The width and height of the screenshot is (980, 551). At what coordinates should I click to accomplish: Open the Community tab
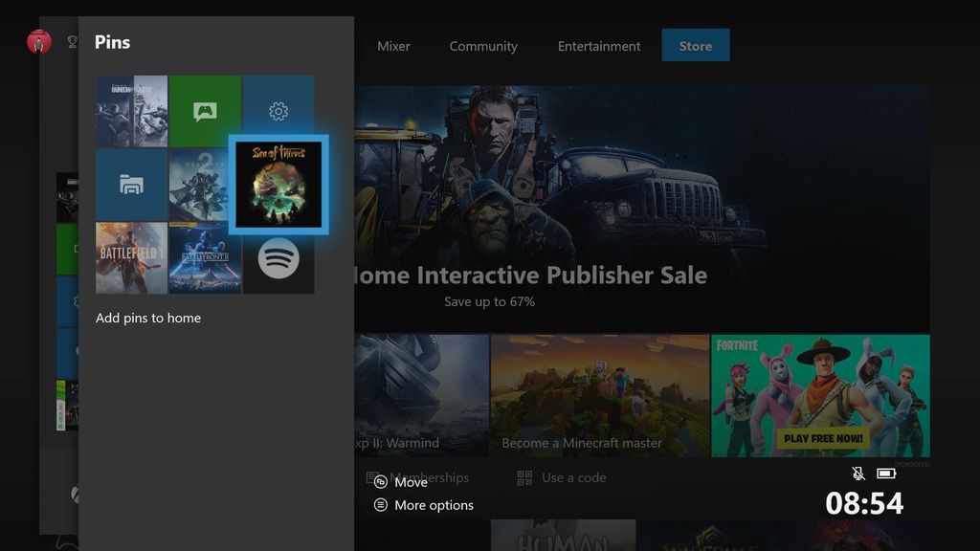pyautogui.click(x=483, y=45)
